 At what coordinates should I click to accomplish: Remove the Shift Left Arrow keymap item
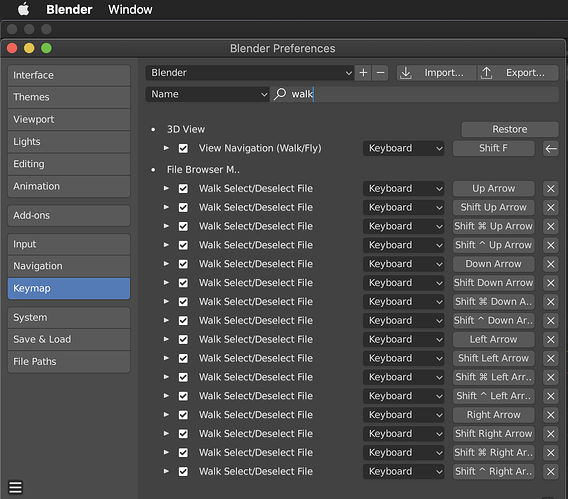click(551, 358)
